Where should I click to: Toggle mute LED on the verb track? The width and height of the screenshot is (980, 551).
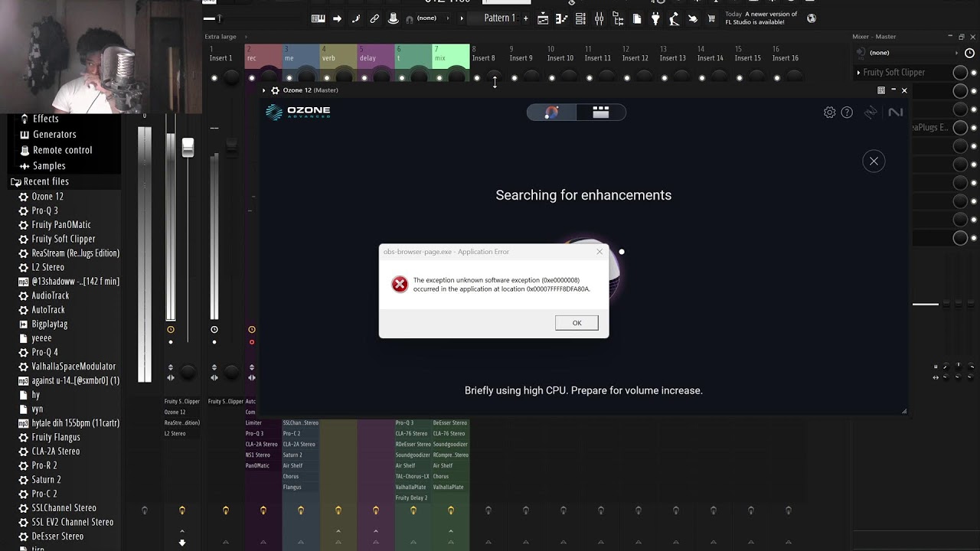pyautogui.click(x=327, y=78)
